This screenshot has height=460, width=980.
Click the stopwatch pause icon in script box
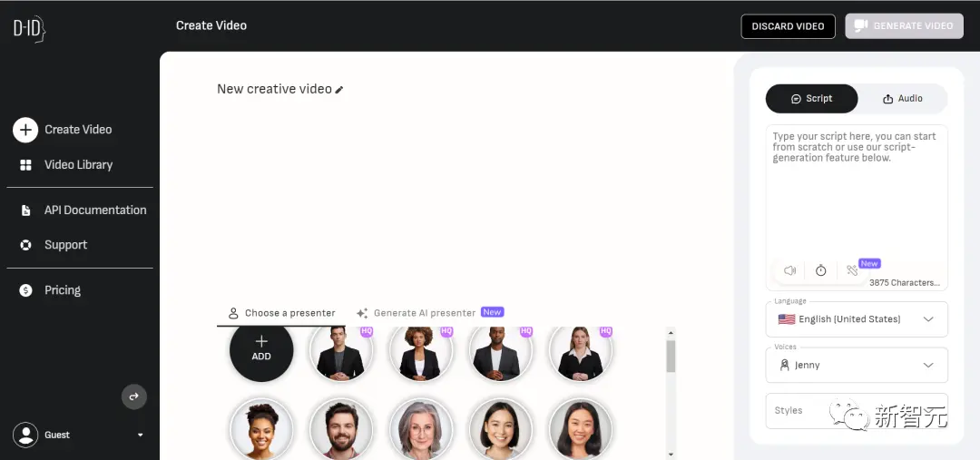tap(820, 270)
